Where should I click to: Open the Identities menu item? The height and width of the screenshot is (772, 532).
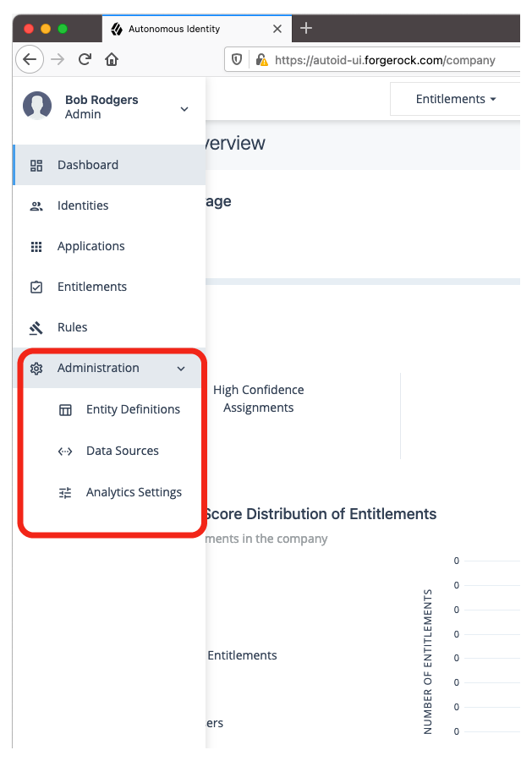109,205
